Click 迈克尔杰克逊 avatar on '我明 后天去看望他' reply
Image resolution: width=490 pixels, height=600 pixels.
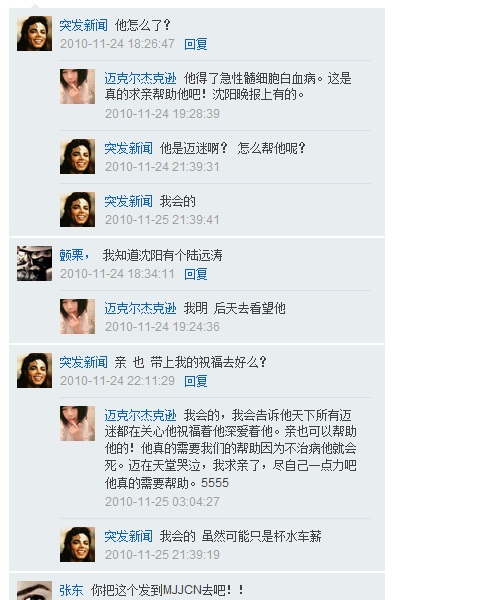pyautogui.click(x=77, y=316)
